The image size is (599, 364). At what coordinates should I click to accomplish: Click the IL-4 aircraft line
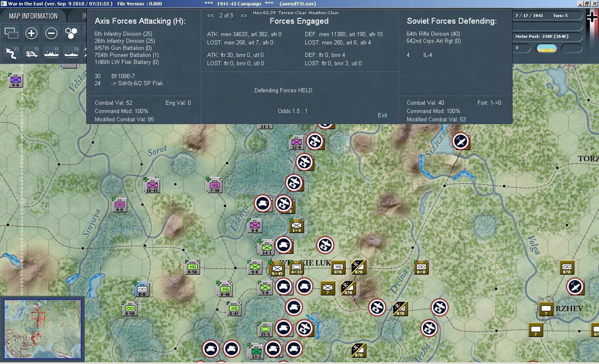click(x=419, y=55)
